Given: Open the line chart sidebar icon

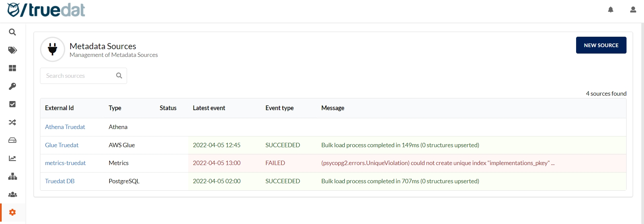Looking at the screenshot, I should 12,158.
